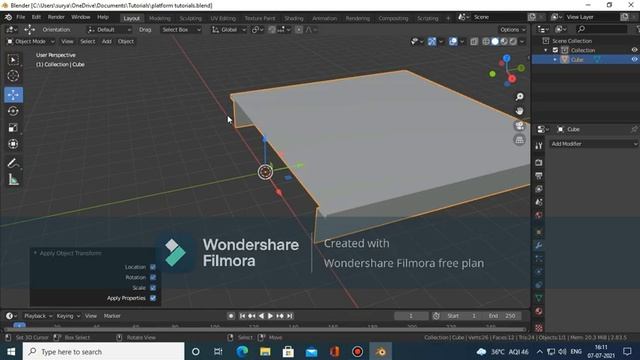Screen dimensions: 640x360
Task: Open the Drag Select Box dropdown
Action: point(181,30)
